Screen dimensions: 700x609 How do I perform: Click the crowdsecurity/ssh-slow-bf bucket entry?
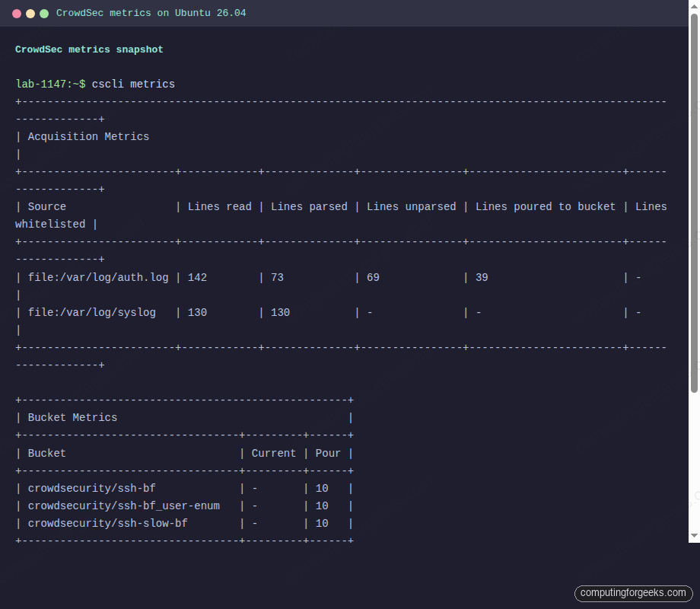107,523
